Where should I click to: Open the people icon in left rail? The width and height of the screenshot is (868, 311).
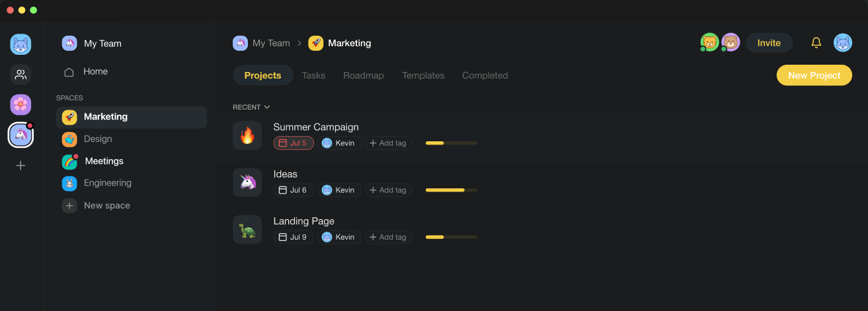tap(20, 75)
